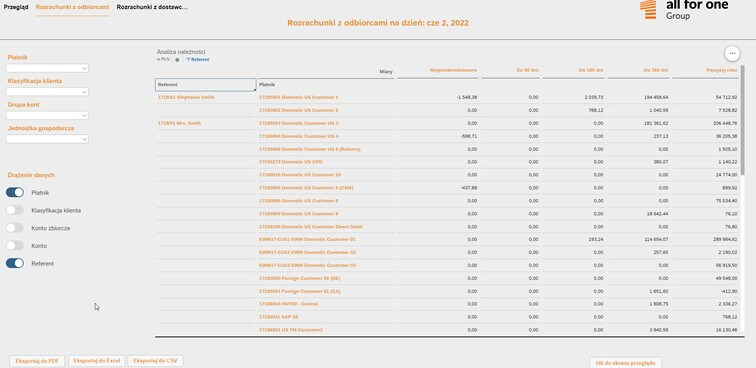Click Eksportuj do PDF button
The image size is (756, 368).
37,361
